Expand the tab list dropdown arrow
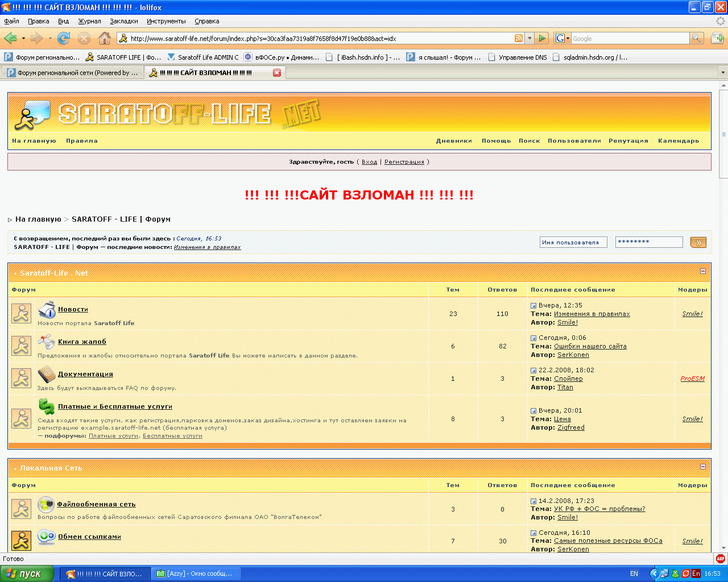 click(723, 73)
